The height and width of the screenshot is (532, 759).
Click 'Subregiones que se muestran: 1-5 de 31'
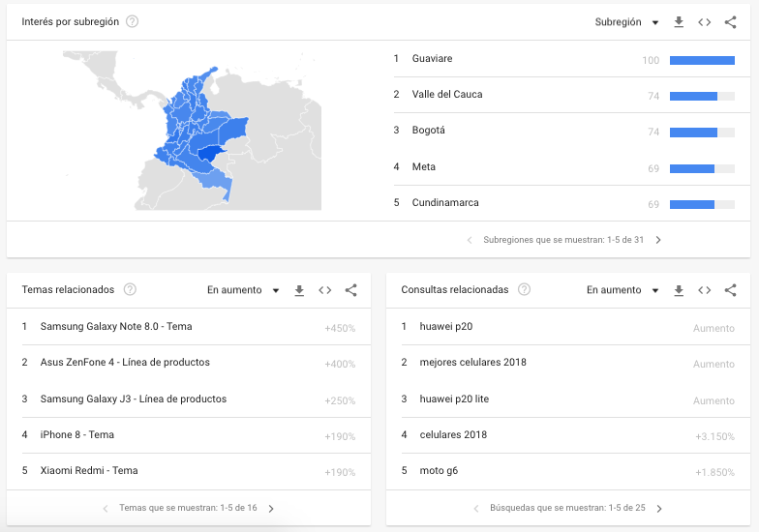tap(563, 240)
